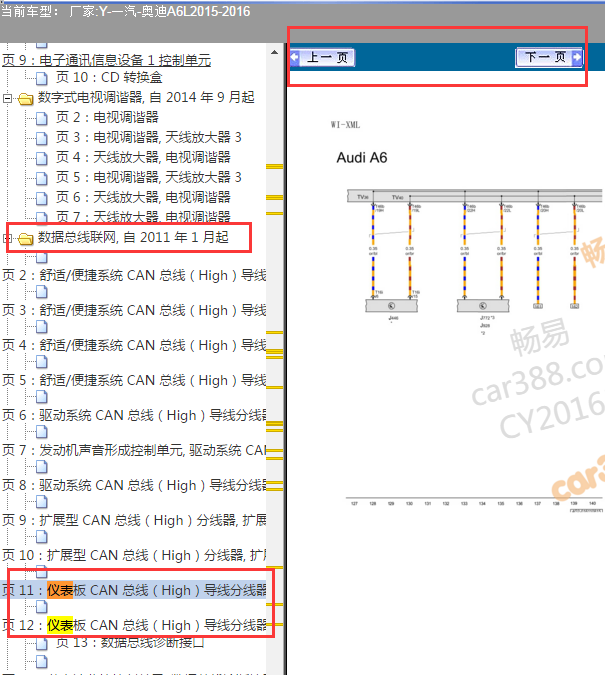Open 页 2：舒适/便捷系统 CAN 总线 entry

[x=134, y=276]
